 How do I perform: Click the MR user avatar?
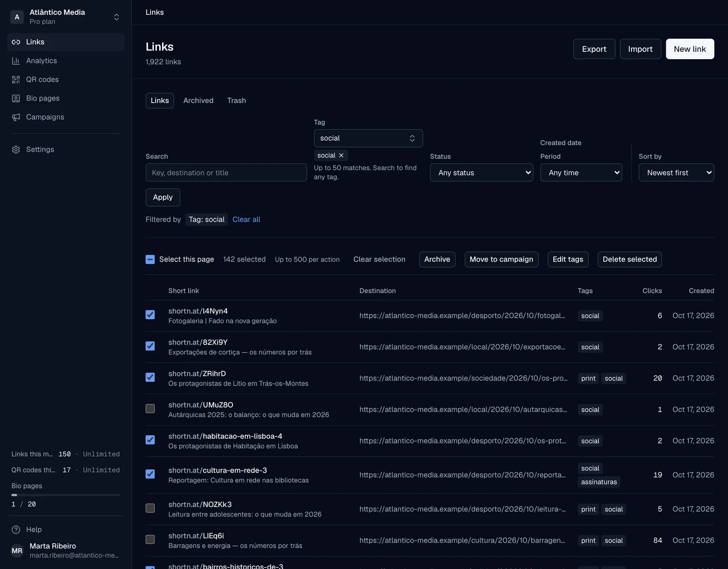[x=17, y=551]
